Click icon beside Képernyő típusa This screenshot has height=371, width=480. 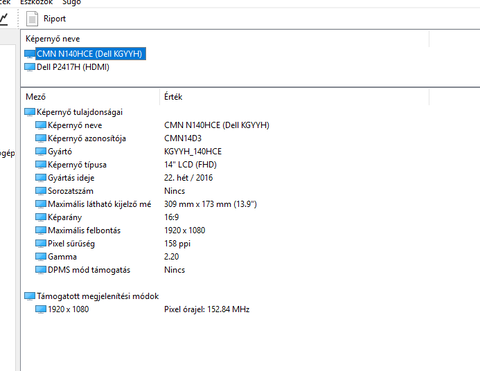click(x=41, y=165)
